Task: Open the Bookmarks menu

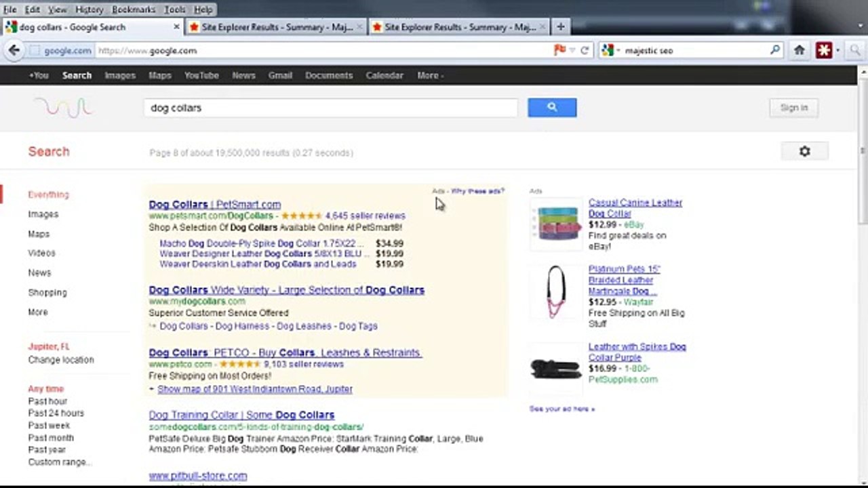Action: coord(134,9)
